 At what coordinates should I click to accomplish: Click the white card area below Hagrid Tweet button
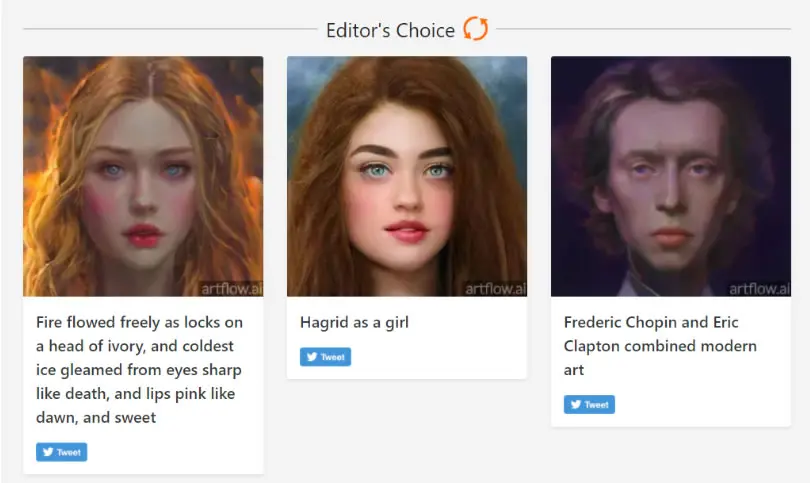(407, 373)
